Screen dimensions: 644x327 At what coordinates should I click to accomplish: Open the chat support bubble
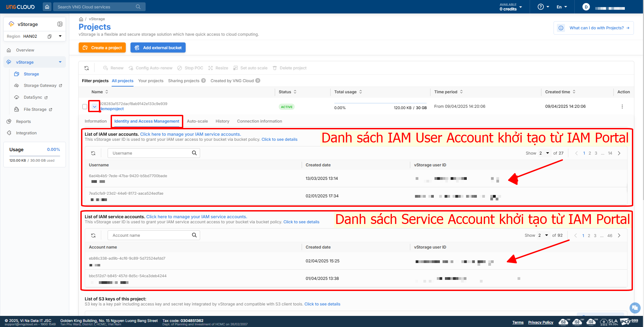click(635, 307)
